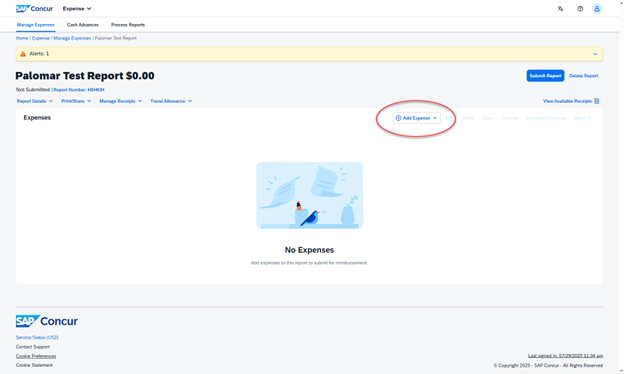The image size is (624, 374).
Task: Click the Combine Expenses toolbar button
Action: click(546, 118)
